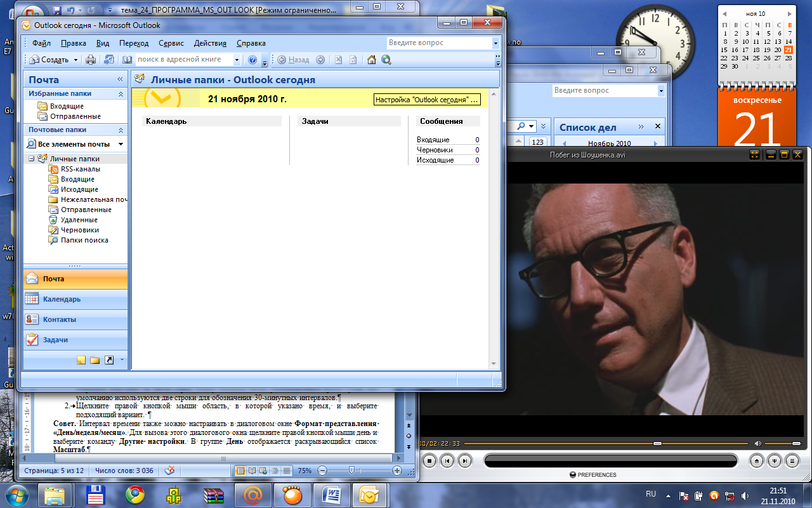812x508 pixels.
Task: Select Отправленные under Избранные папки
Action: point(75,116)
